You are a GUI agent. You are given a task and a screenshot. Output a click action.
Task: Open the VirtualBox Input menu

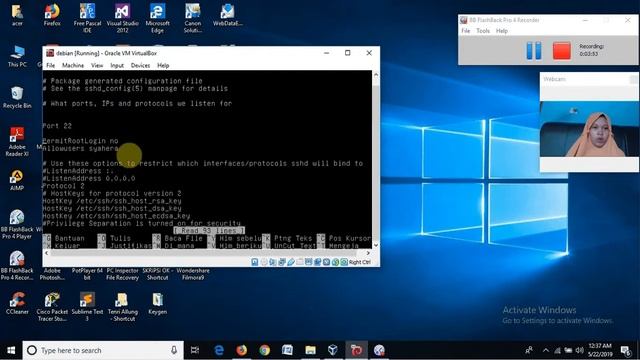tap(117, 65)
